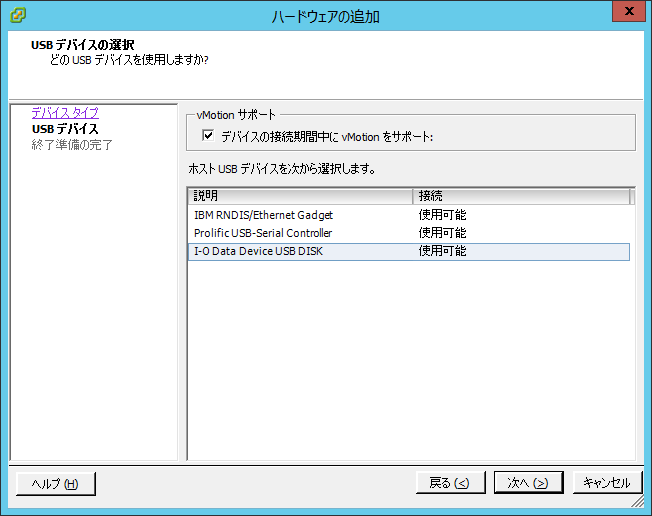Close the ハードウェアの追加 dialog
This screenshot has height=516, width=652.
pyautogui.click(x=629, y=11)
